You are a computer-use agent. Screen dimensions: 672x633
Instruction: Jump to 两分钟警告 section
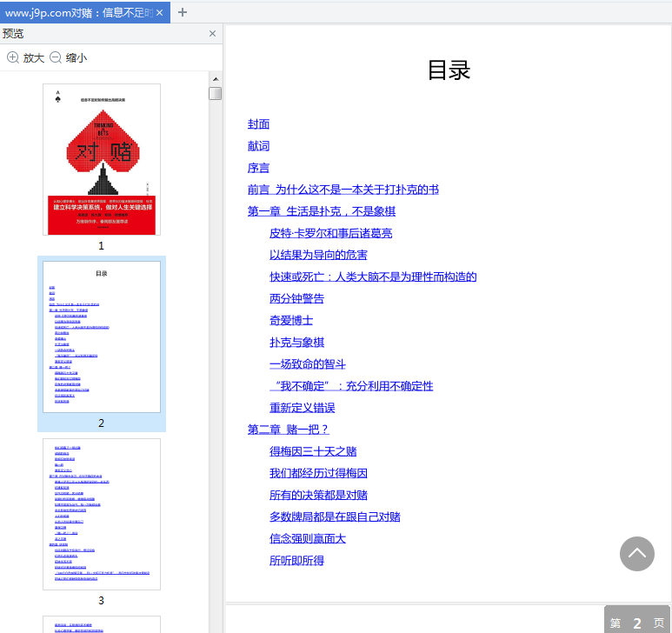pos(296,299)
